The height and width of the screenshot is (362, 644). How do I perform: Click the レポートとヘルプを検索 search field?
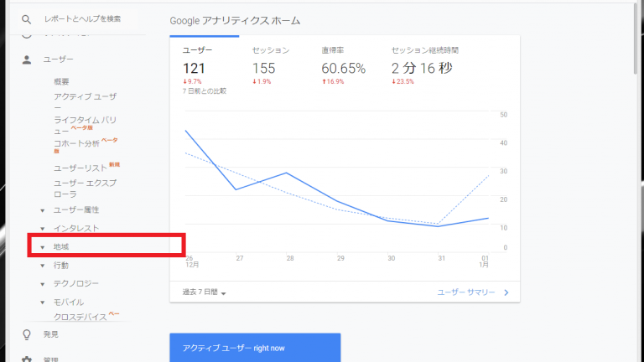click(82, 19)
